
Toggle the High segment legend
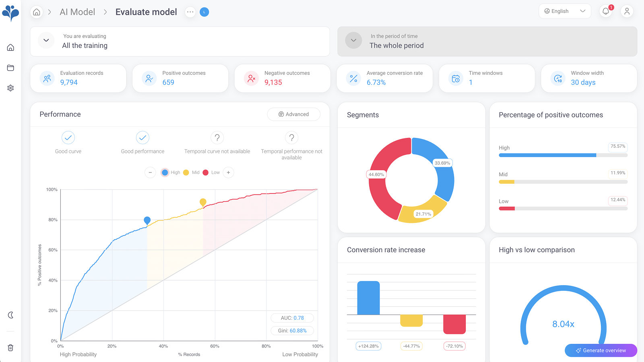(x=171, y=173)
